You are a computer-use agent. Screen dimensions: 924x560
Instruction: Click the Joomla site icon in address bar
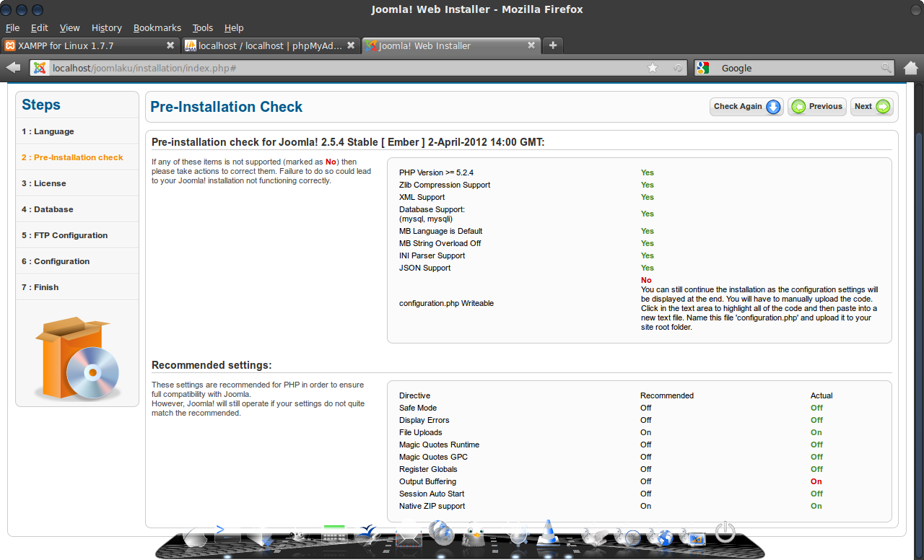(x=40, y=68)
